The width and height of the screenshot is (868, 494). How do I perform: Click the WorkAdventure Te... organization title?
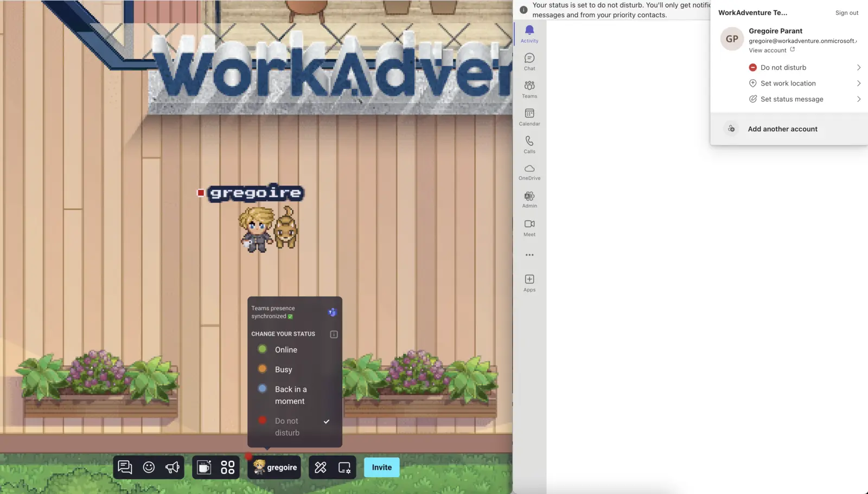pos(752,12)
